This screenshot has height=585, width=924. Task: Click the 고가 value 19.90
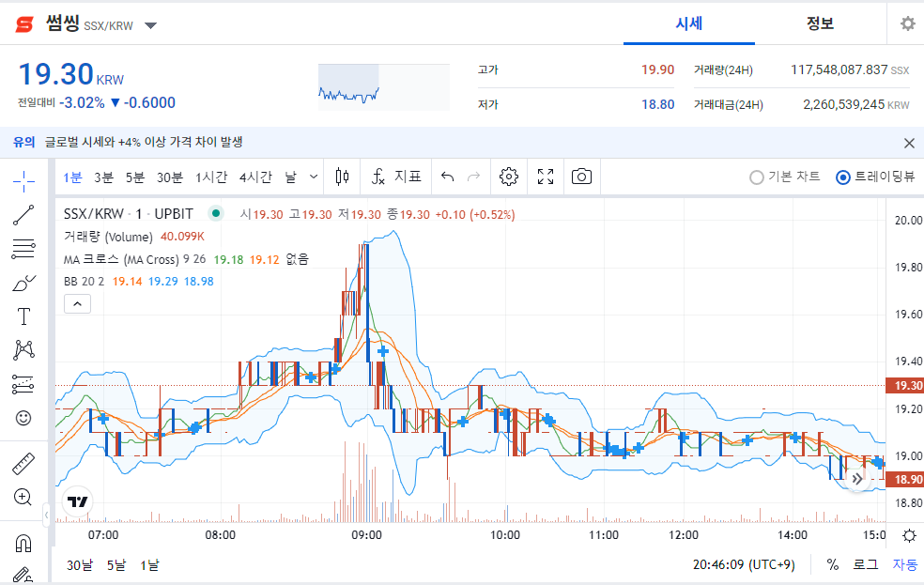(657, 69)
